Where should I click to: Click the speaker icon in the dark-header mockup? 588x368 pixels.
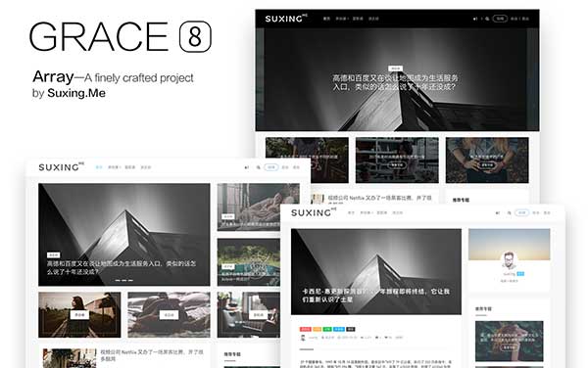475,19
